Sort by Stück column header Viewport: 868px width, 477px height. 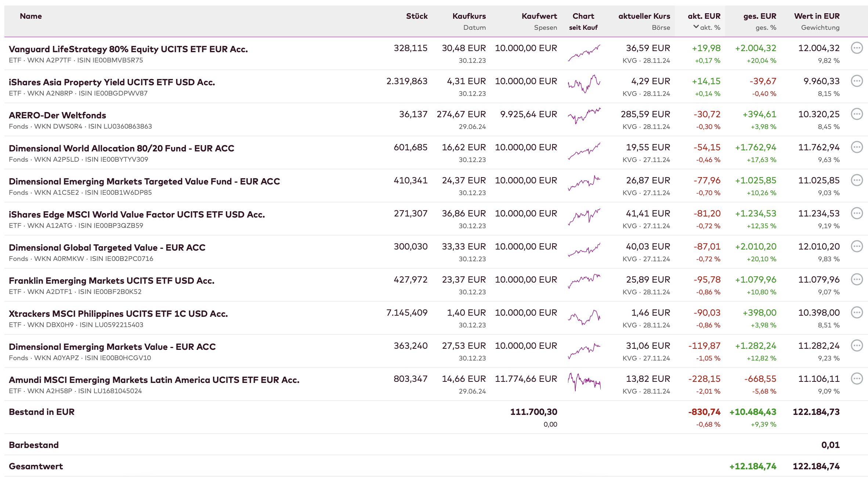(x=417, y=16)
